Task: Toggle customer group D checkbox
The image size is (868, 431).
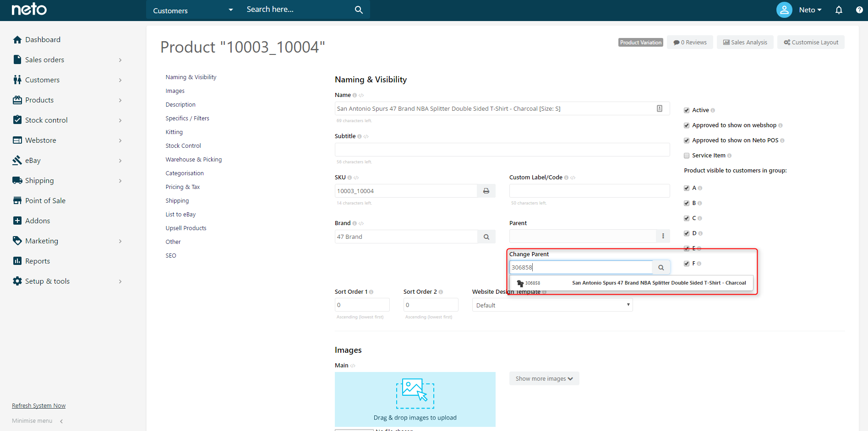Action: click(x=687, y=233)
